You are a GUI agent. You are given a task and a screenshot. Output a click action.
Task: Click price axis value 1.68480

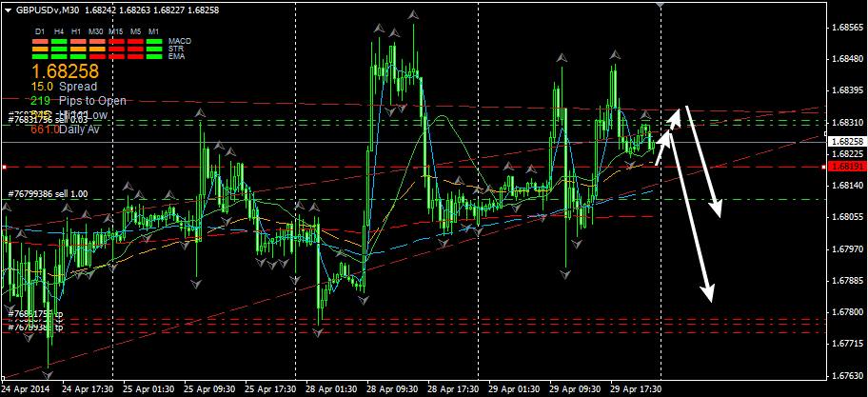[x=847, y=59]
